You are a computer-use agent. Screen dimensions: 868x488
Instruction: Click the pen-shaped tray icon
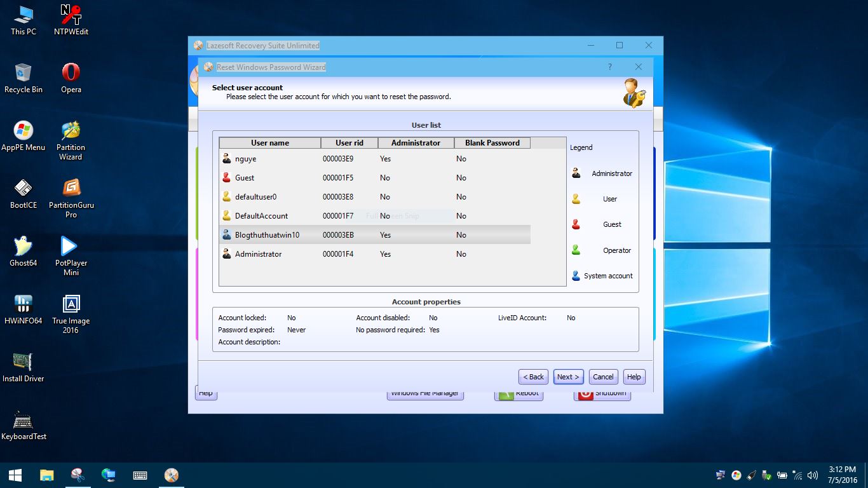pos(752,475)
